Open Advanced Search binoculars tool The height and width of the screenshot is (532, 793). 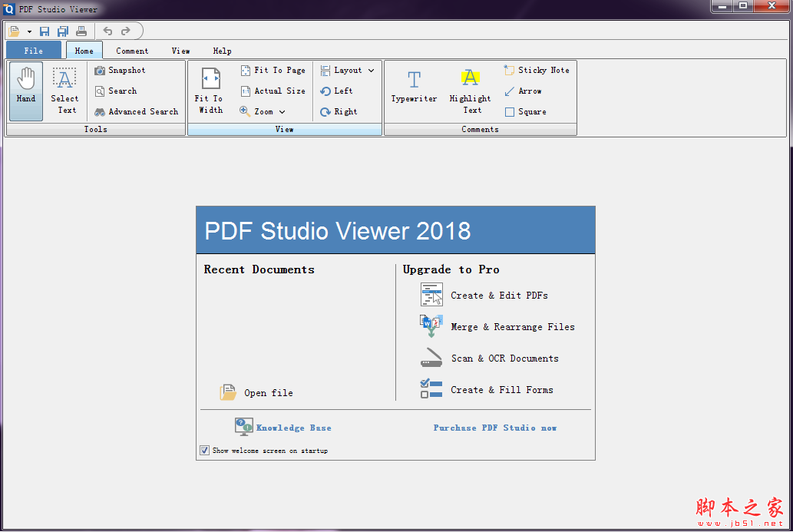coord(100,112)
